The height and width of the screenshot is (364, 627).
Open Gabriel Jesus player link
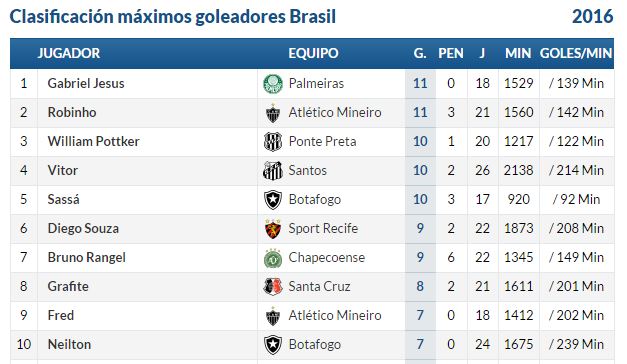tap(86, 83)
